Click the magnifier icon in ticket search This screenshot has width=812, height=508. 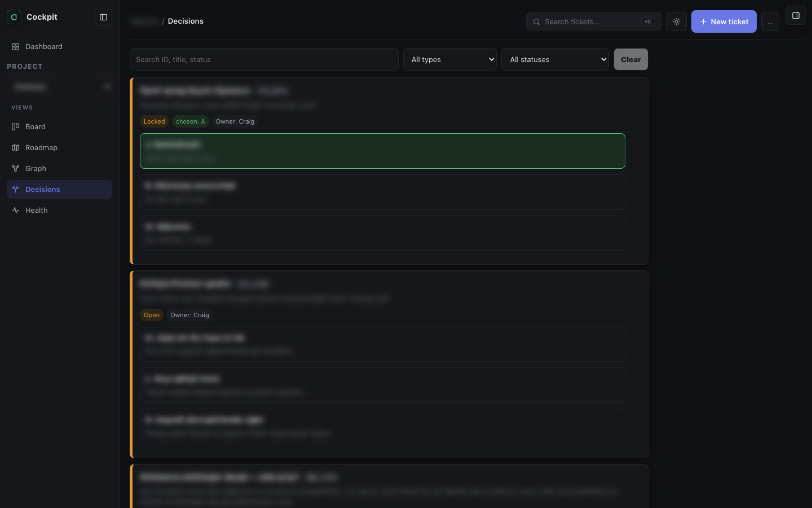pos(537,22)
